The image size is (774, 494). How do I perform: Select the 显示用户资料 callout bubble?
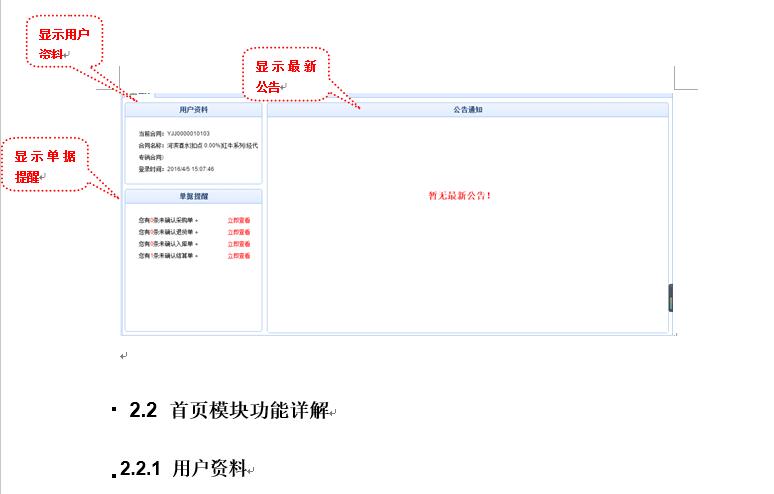64,43
